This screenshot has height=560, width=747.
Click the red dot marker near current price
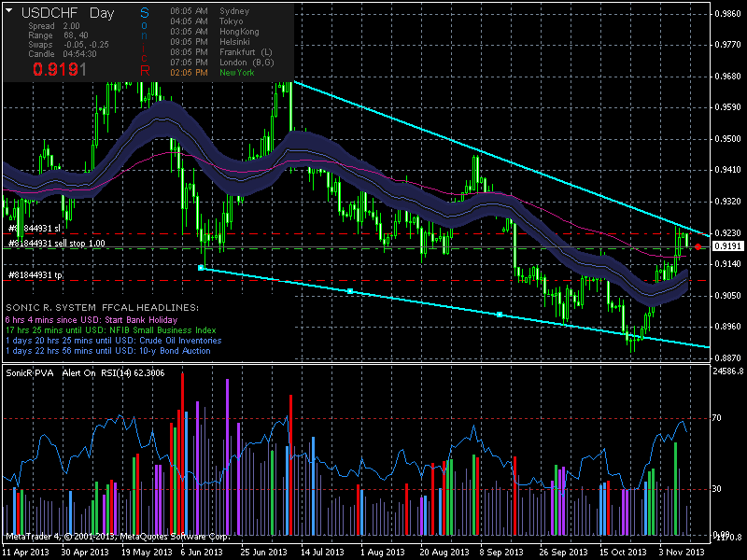click(x=698, y=246)
